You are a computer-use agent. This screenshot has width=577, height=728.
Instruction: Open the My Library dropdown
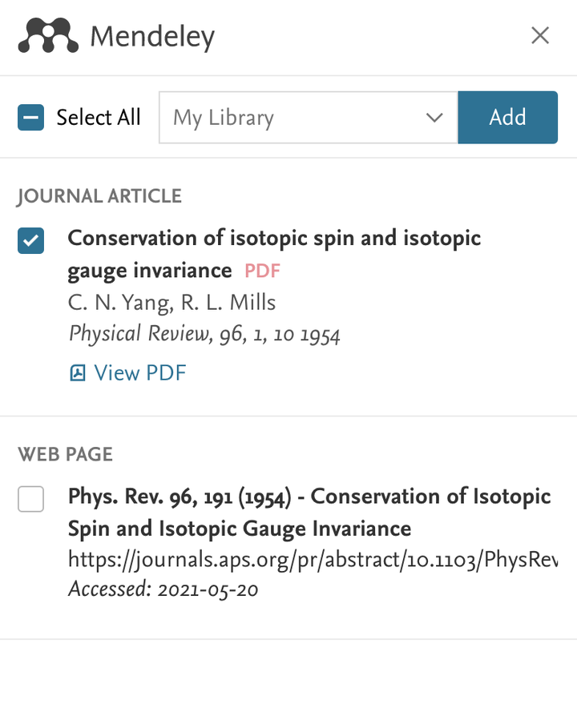[x=308, y=118]
